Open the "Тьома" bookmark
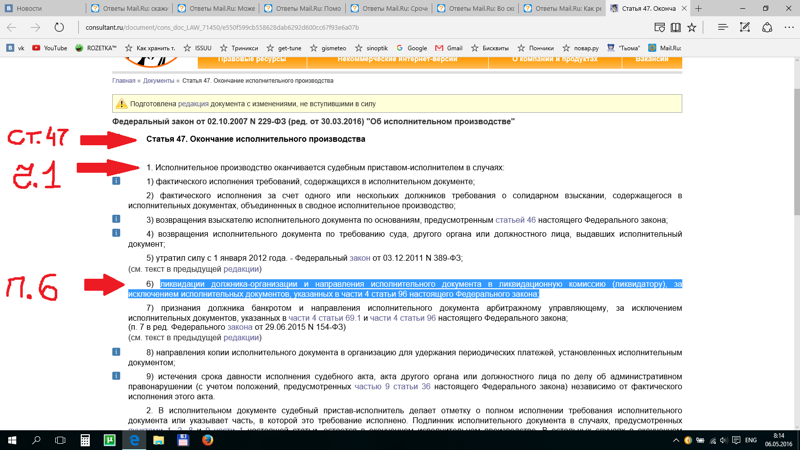The height and width of the screenshot is (450, 800). point(623,48)
